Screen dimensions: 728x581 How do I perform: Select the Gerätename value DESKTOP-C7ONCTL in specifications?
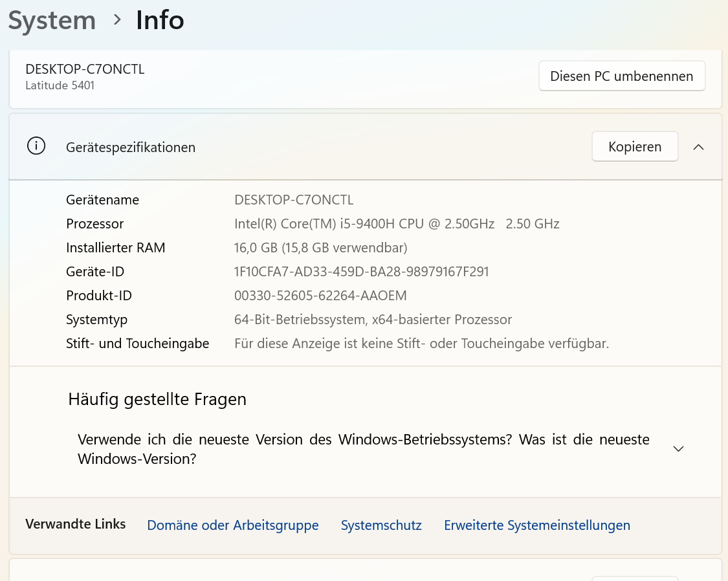coord(294,200)
